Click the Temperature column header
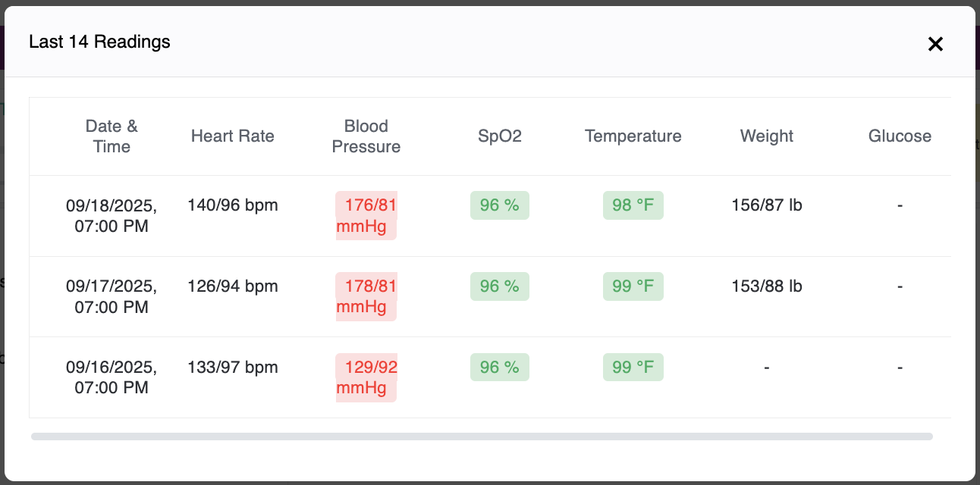Screen dimensions: 980x485 (633, 136)
